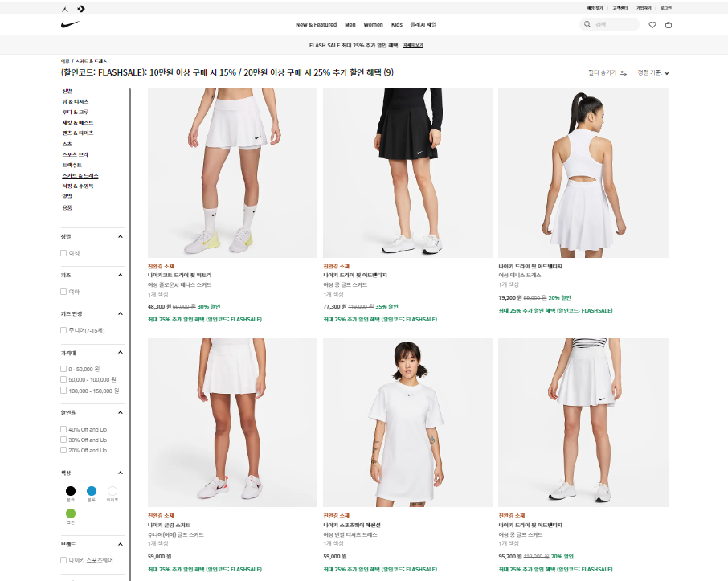Click price 79,200 원 on tennis dress
The width and height of the screenshot is (728, 581).
coord(510,297)
